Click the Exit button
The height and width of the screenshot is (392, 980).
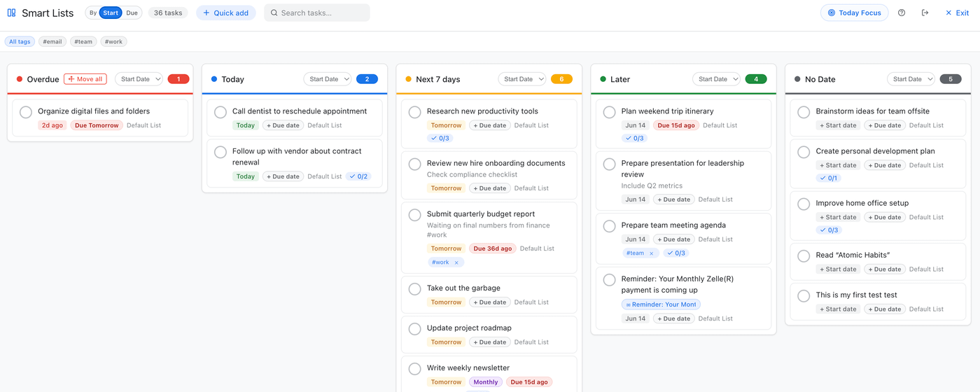click(x=957, y=13)
